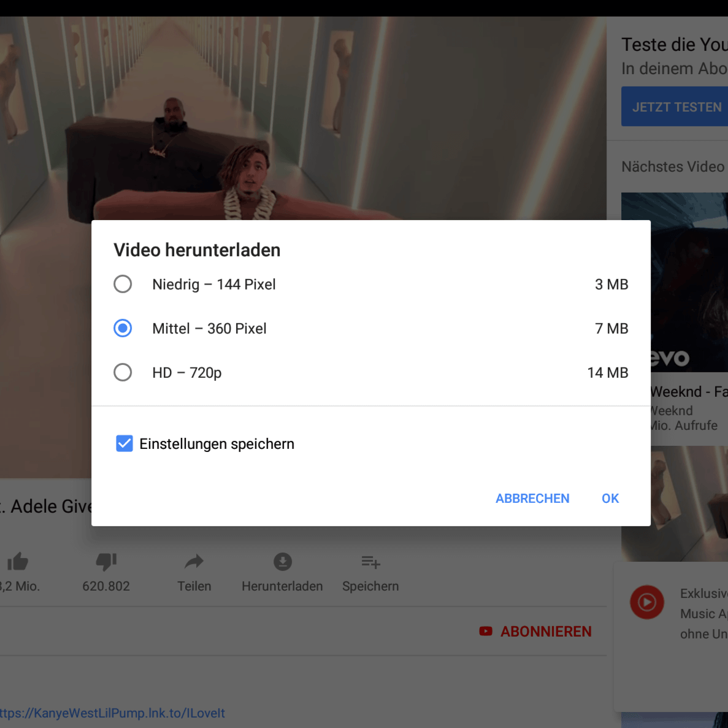Click the 14 MB file size text
Viewport: 728px width, 728px height.
pyautogui.click(x=607, y=372)
